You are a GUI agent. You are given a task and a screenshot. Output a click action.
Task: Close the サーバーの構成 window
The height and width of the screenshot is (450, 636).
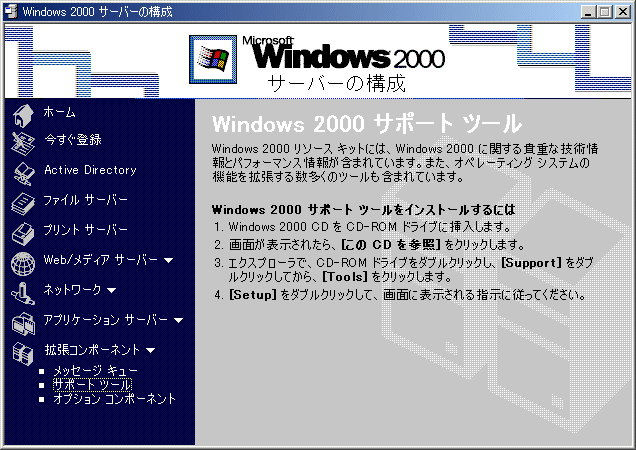(x=623, y=12)
